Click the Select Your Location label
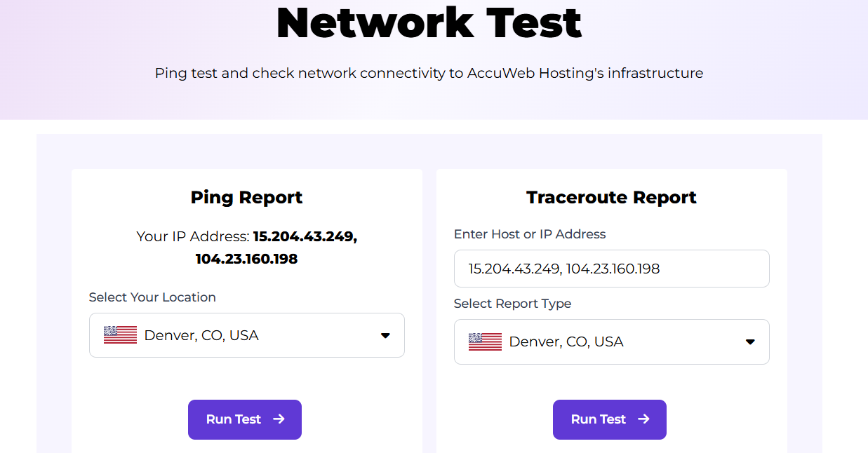Image resolution: width=868 pixels, height=453 pixels. pyautogui.click(x=152, y=297)
